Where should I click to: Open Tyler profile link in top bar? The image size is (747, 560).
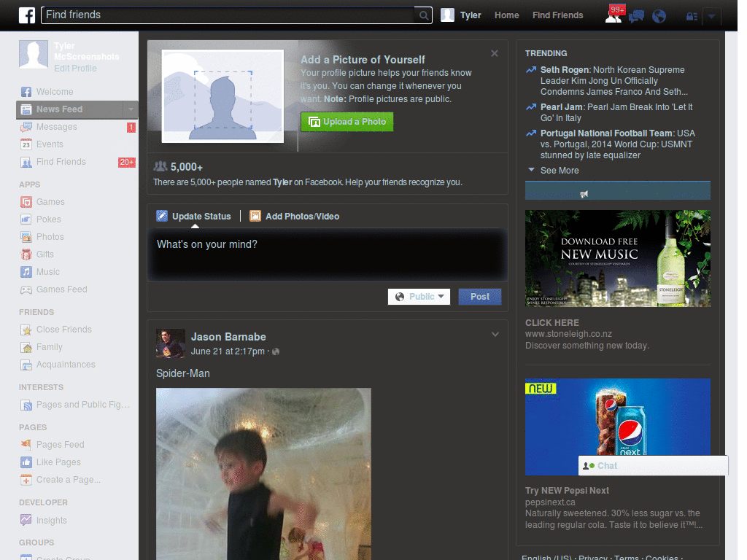(x=471, y=15)
